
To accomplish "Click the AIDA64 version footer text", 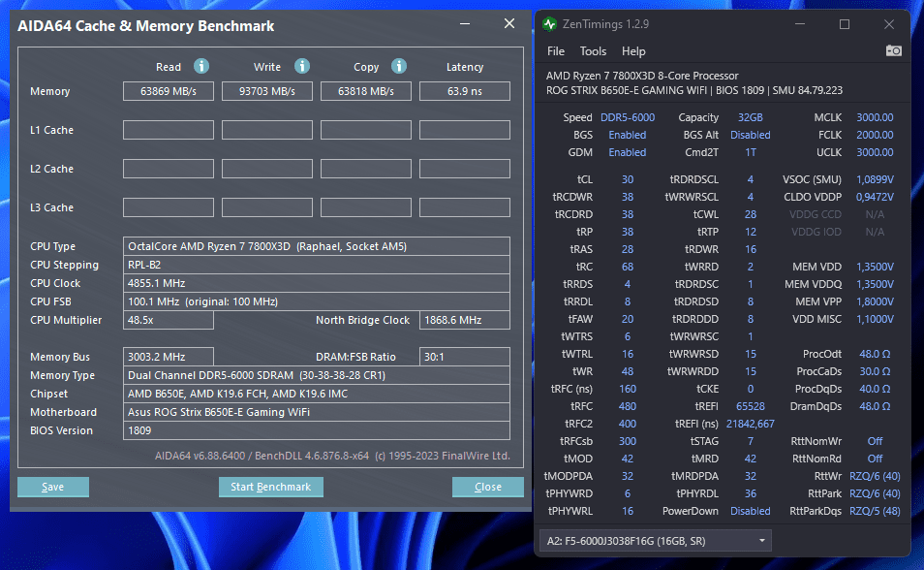I will (x=332, y=456).
